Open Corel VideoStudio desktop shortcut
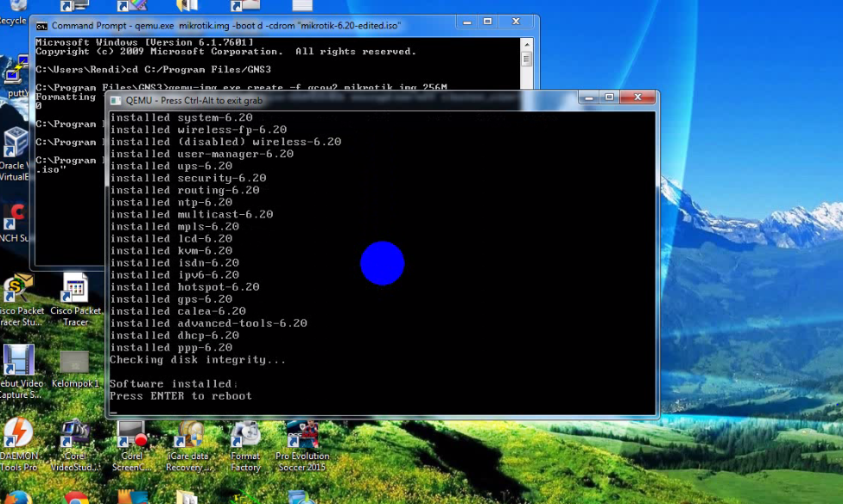This screenshot has height=504, width=843. [x=75, y=445]
